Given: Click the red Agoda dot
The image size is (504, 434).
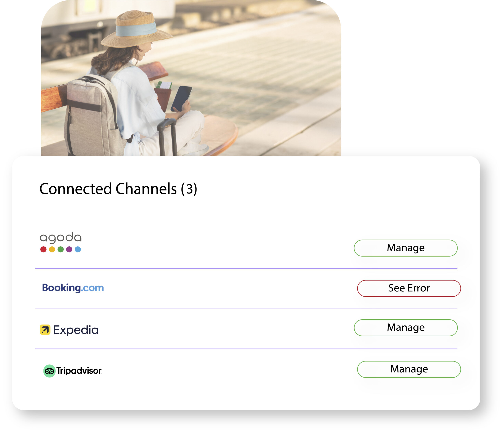Looking at the screenshot, I should click(43, 249).
